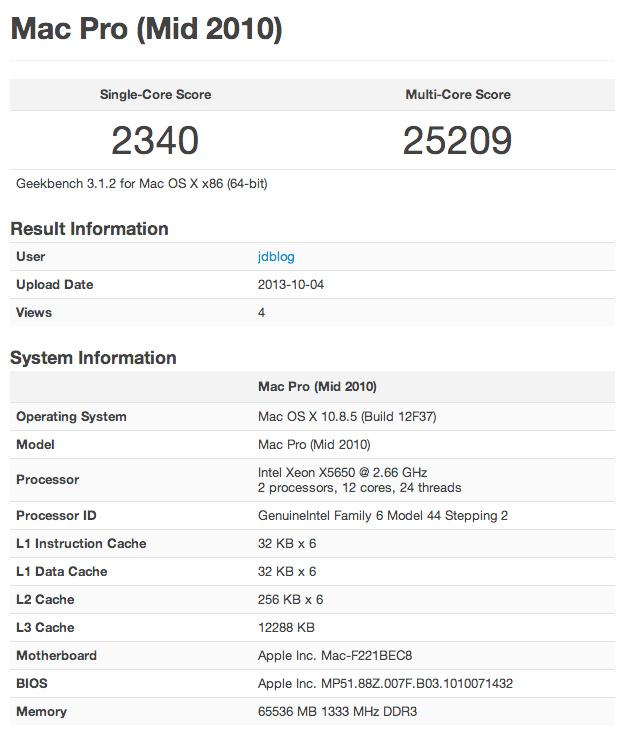626x730 pixels.
Task: Click the L2 Cache label
Action: tap(45, 599)
